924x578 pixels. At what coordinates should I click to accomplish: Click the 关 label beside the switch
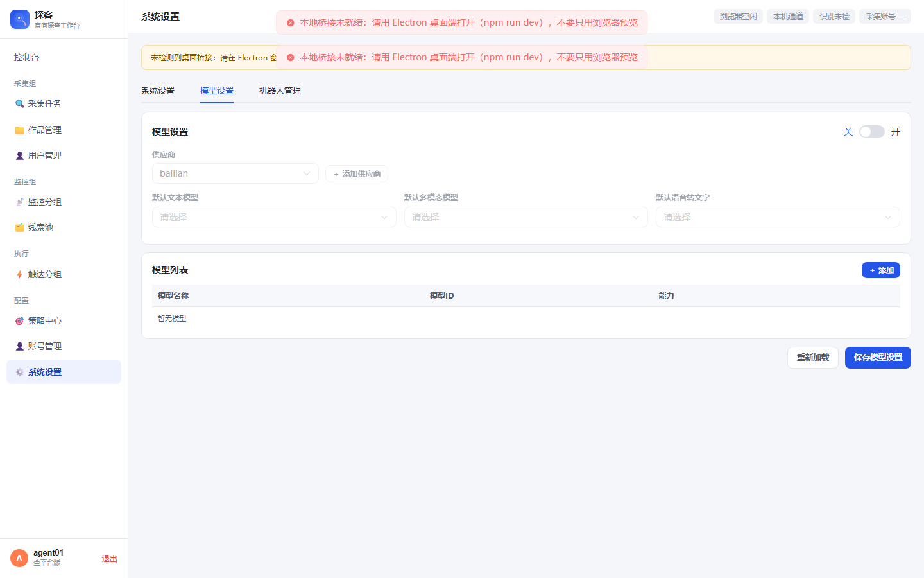pyautogui.click(x=848, y=132)
